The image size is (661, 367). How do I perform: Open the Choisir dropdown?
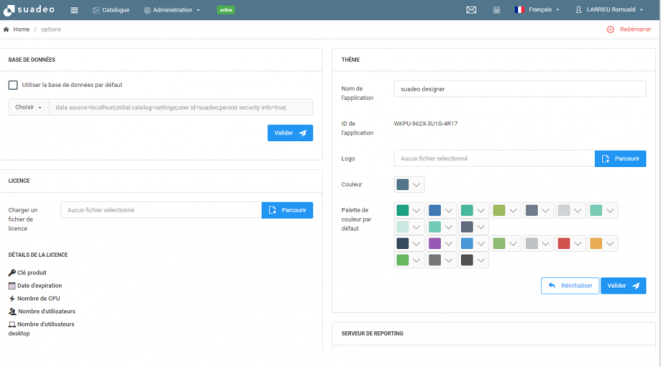tap(28, 107)
